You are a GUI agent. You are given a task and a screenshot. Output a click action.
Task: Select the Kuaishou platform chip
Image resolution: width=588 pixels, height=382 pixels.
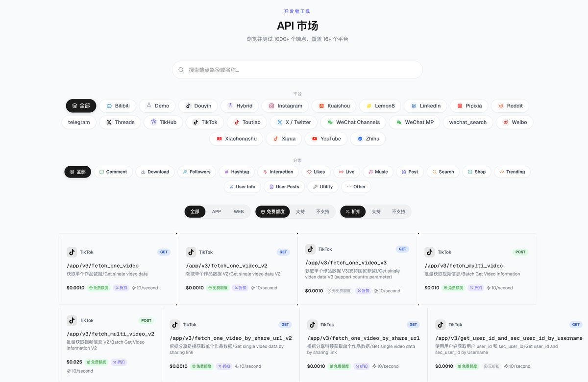[x=334, y=105]
